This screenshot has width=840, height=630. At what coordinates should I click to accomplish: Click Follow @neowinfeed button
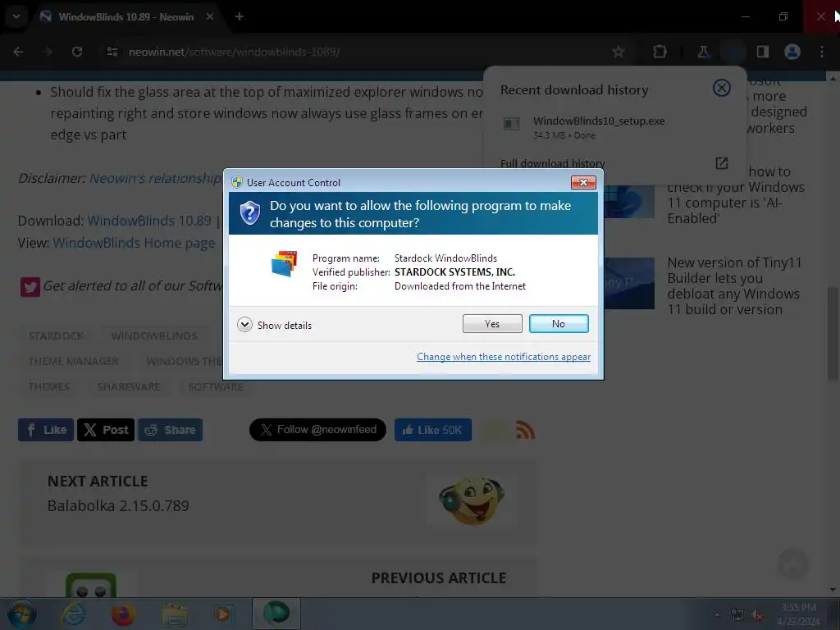pos(317,430)
